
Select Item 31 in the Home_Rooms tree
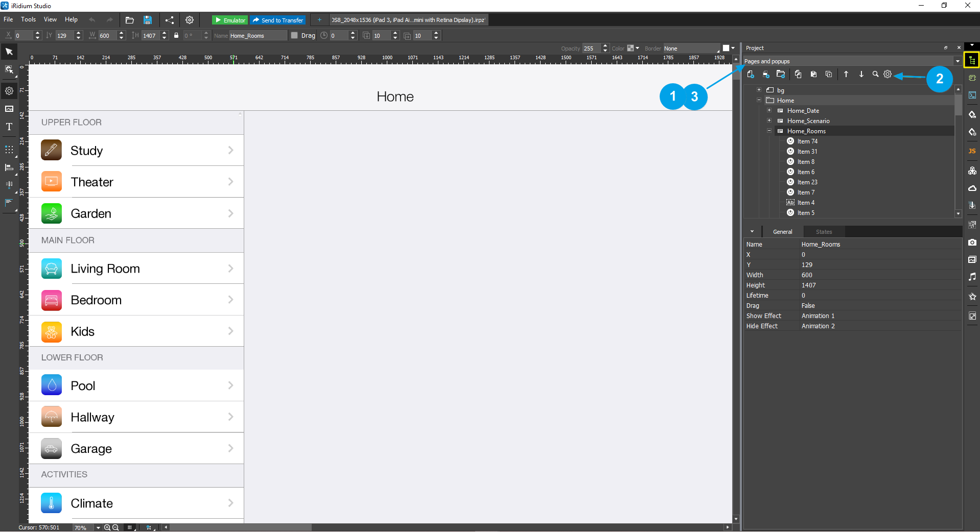pos(807,151)
